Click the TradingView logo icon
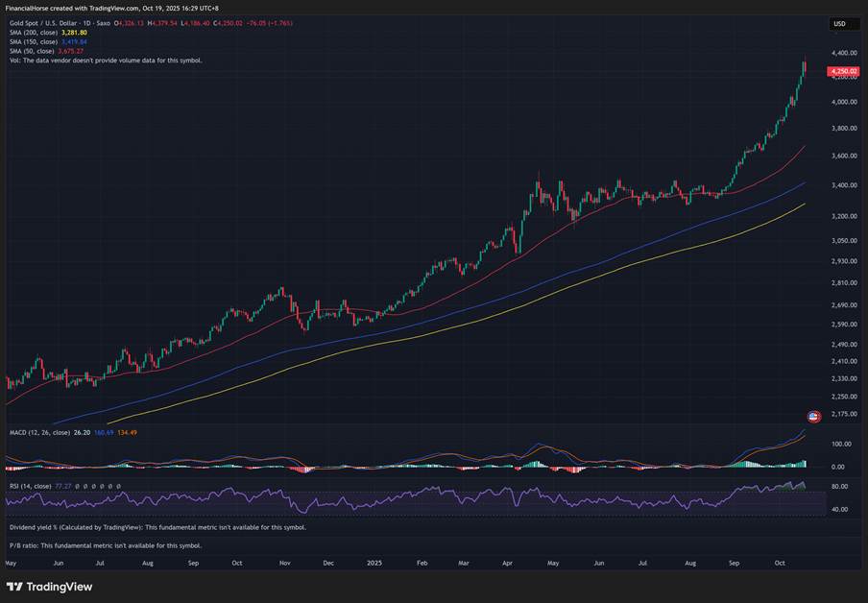The image size is (868, 603). (15, 587)
